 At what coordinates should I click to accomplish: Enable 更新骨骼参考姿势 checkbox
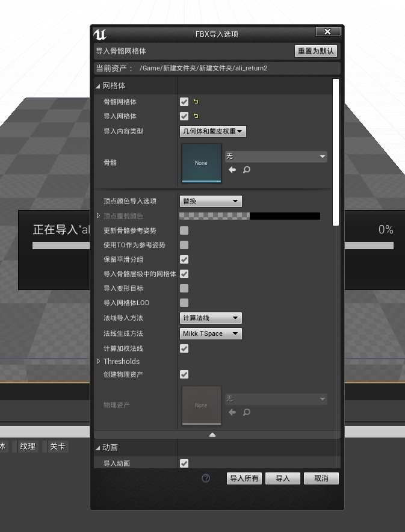click(x=184, y=230)
